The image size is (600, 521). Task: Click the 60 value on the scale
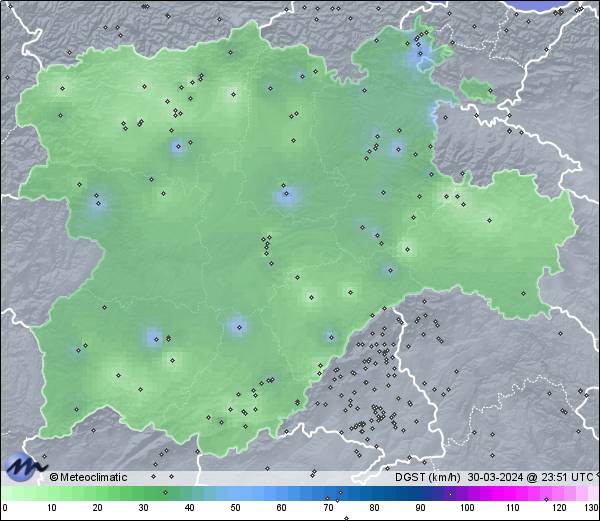282,508
